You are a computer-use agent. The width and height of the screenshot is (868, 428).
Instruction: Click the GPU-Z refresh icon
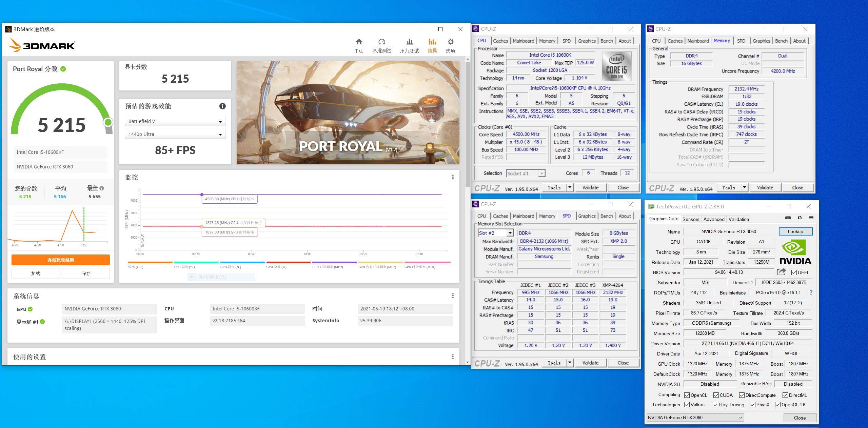click(x=800, y=218)
